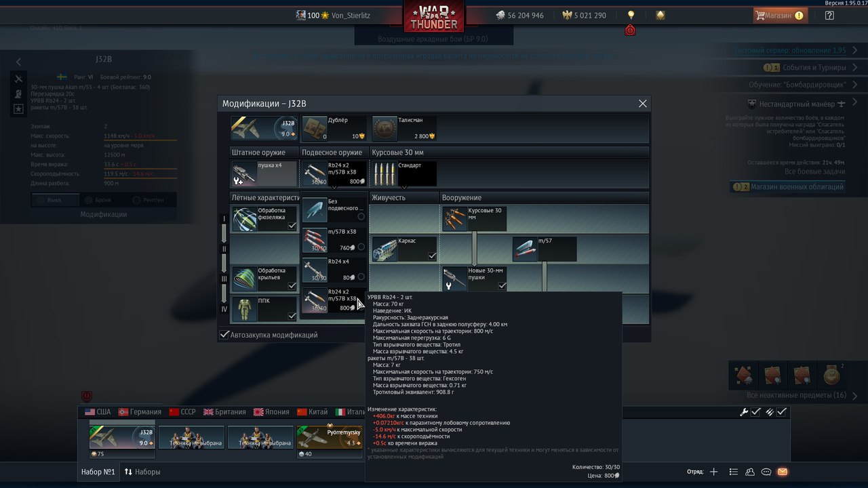Click the Без подвесного empty loadout icon
Viewport: 868px width, 488px height.
pyautogui.click(x=314, y=210)
